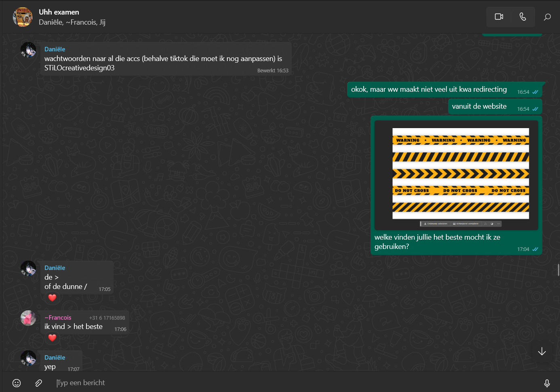The height and width of the screenshot is (392, 560).
Task: Click sender name Daniële above 'yep'
Action: [x=55, y=358]
